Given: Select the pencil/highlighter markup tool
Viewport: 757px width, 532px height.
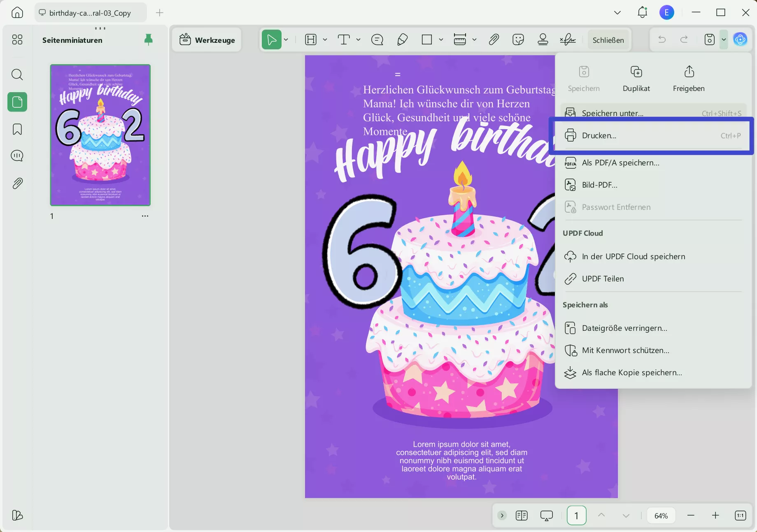Looking at the screenshot, I should 402,40.
